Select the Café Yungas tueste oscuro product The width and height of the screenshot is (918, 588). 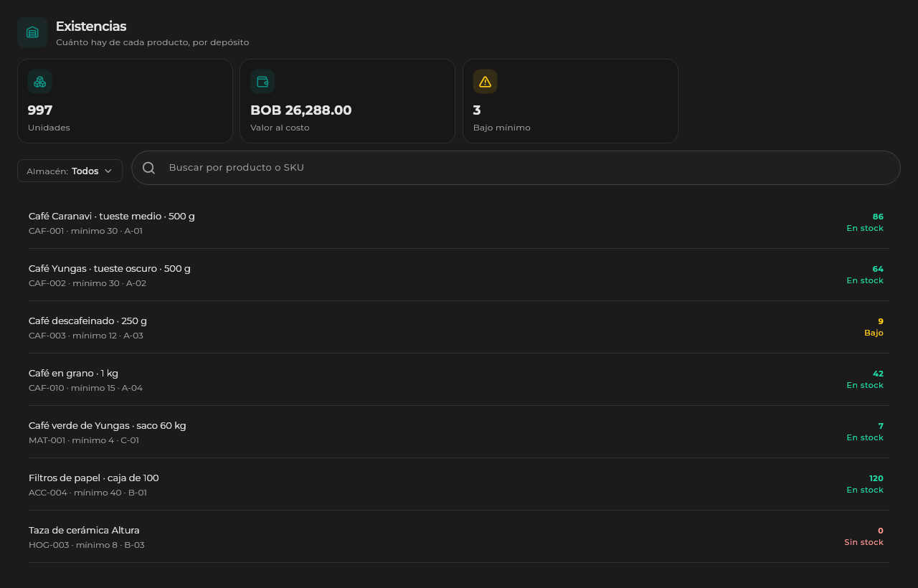[x=459, y=275]
